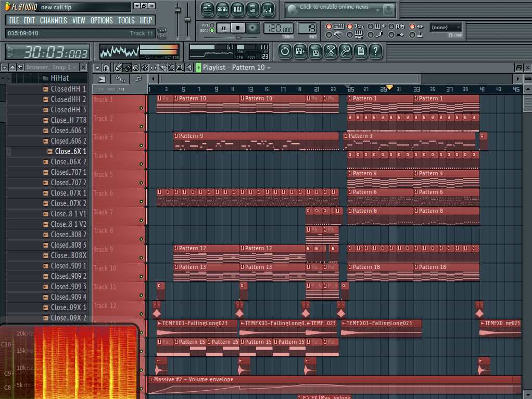
Task: Click Save New Version icon
Action: coord(300,51)
